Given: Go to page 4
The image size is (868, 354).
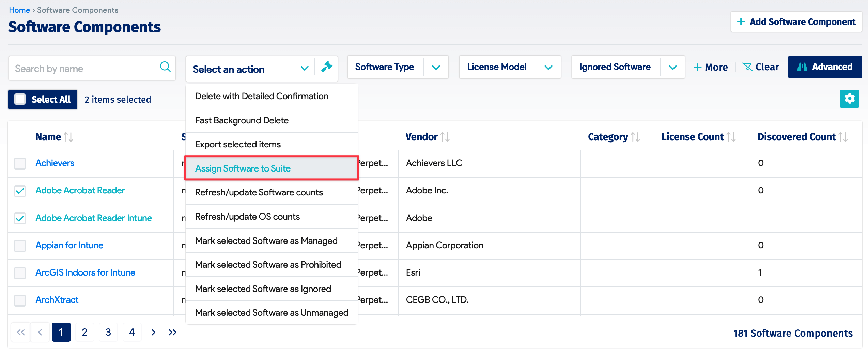Looking at the screenshot, I should pyautogui.click(x=132, y=332).
